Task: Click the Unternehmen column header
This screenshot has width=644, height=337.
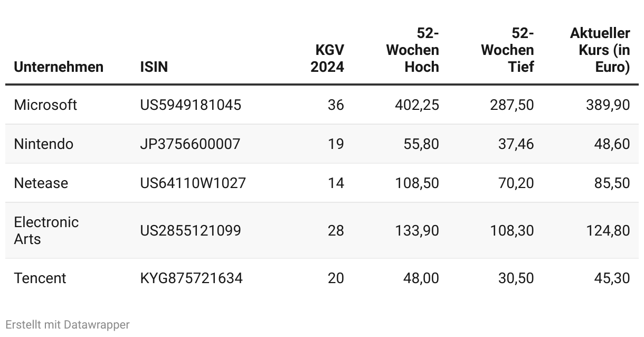Action: 59,67
